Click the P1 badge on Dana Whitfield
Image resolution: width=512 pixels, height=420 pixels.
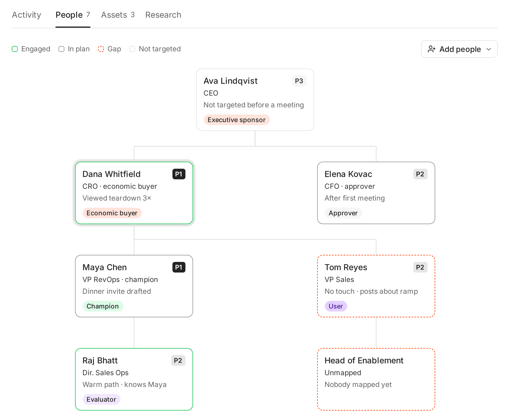pyautogui.click(x=179, y=174)
